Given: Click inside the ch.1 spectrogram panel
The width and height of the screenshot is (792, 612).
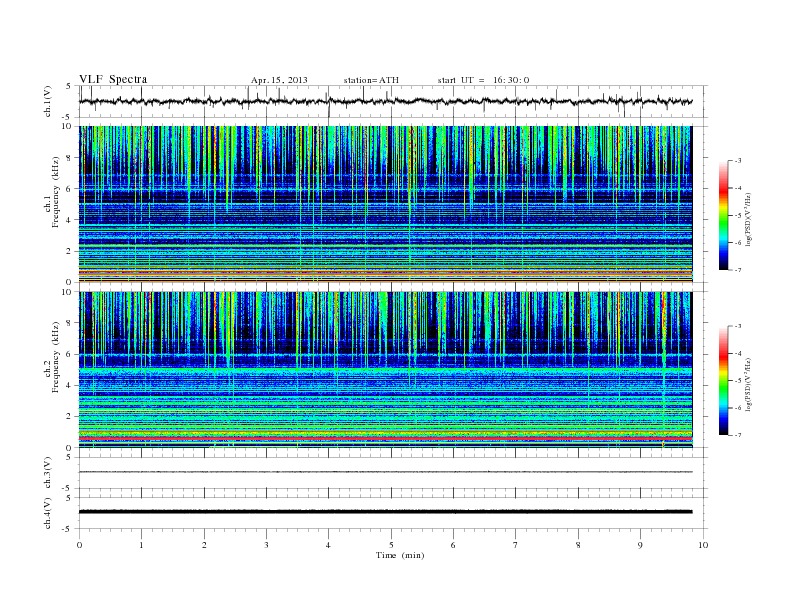Looking at the screenshot, I should [x=385, y=204].
